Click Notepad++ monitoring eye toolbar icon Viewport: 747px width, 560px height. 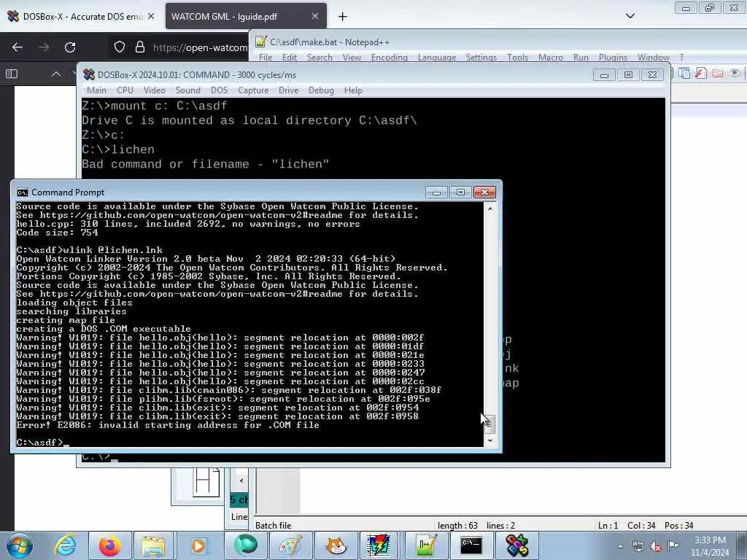pos(735,74)
